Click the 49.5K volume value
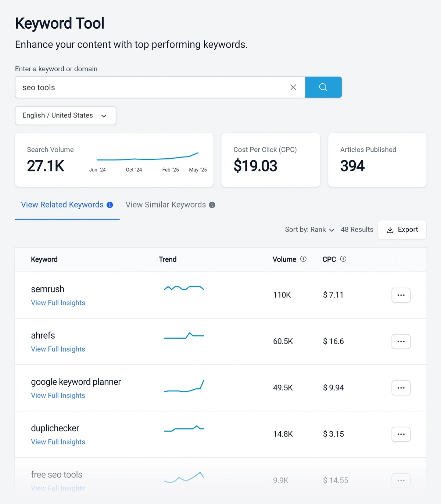Image resolution: width=441 pixels, height=504 pixels. click(x=283, y=388)
